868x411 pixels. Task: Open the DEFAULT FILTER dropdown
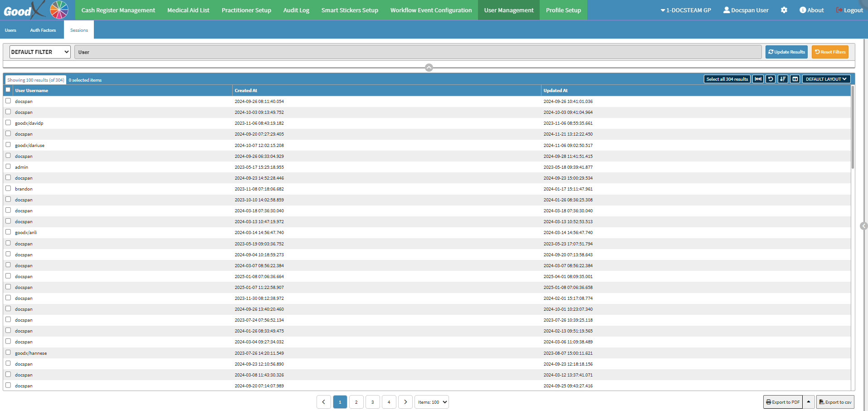click(40, 52)
